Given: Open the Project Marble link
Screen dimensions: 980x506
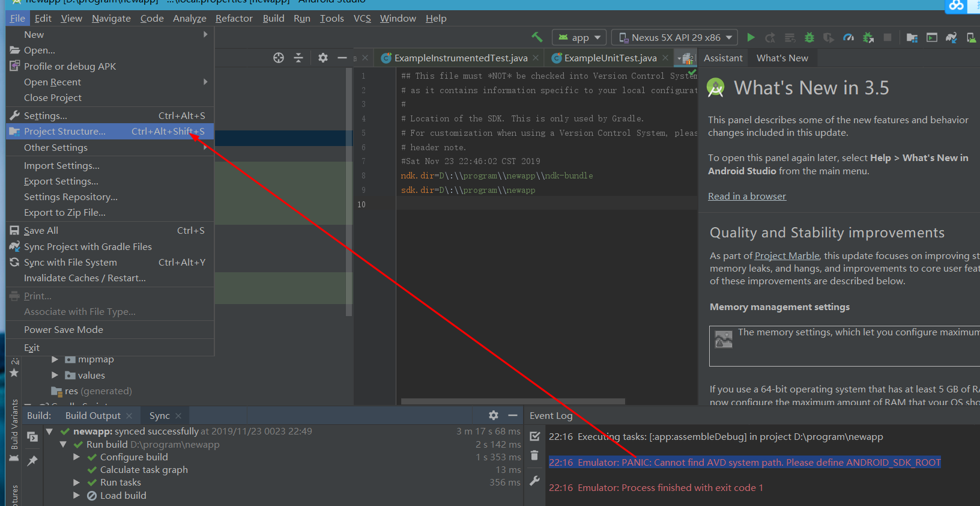Looking at the screenshot, I should pos(787,256).
